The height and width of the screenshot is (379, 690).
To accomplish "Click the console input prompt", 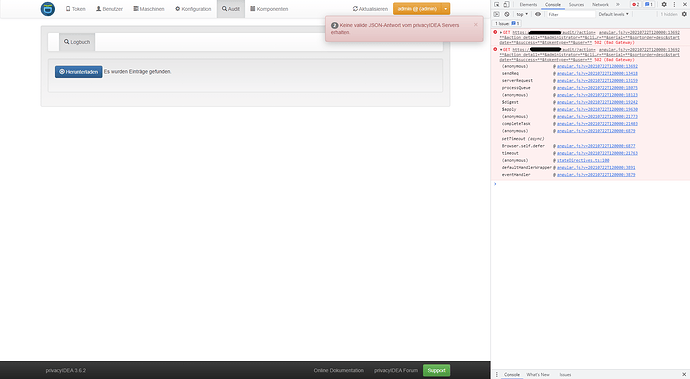I will (x=590, y=184).
